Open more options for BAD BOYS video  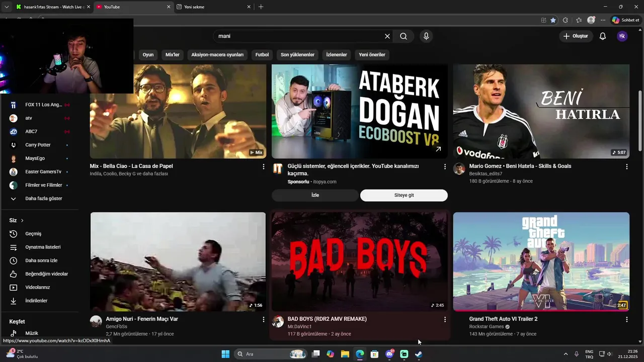coord(445,319)
